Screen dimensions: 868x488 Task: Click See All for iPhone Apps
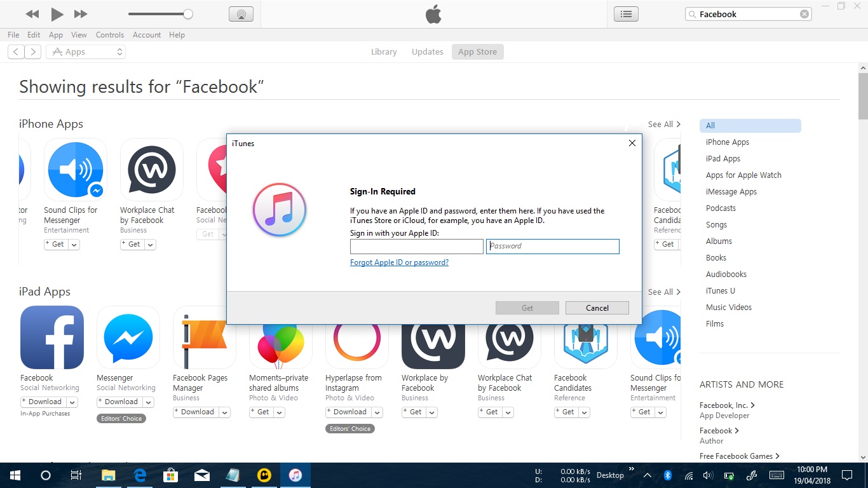[x=664, y=125]
